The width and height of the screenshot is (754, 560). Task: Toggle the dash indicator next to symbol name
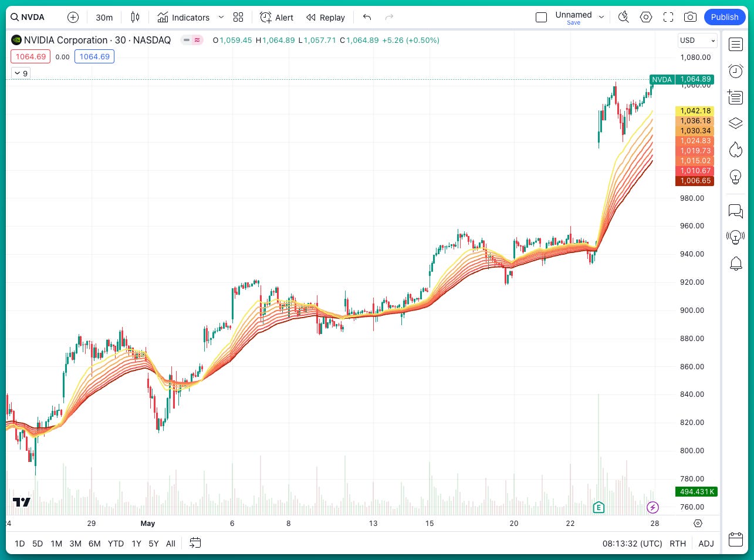click(187, 41)
